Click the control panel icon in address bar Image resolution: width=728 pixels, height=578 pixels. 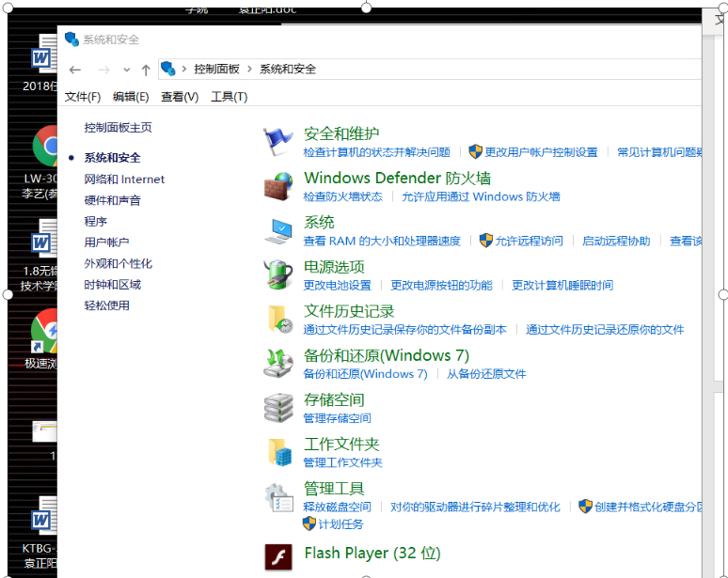pyautogui.click(x=168, y=70)
